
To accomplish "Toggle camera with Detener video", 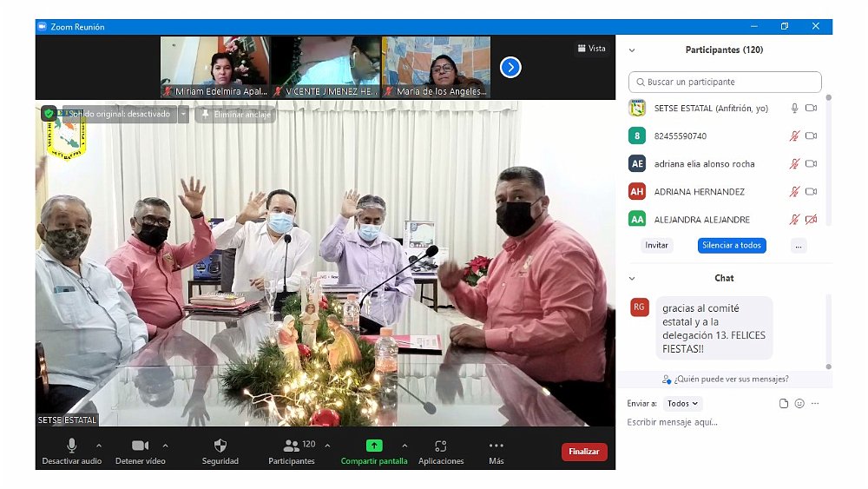I will point(140,446).
